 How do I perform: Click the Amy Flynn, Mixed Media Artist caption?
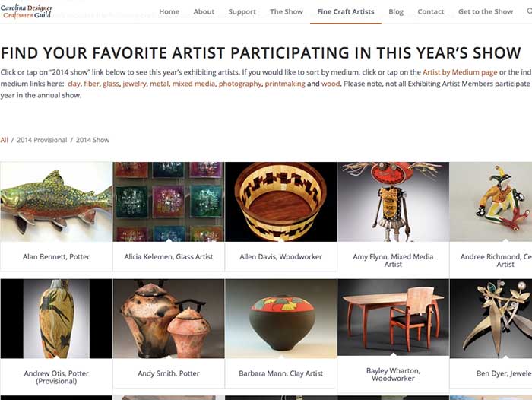pos(393,260)
